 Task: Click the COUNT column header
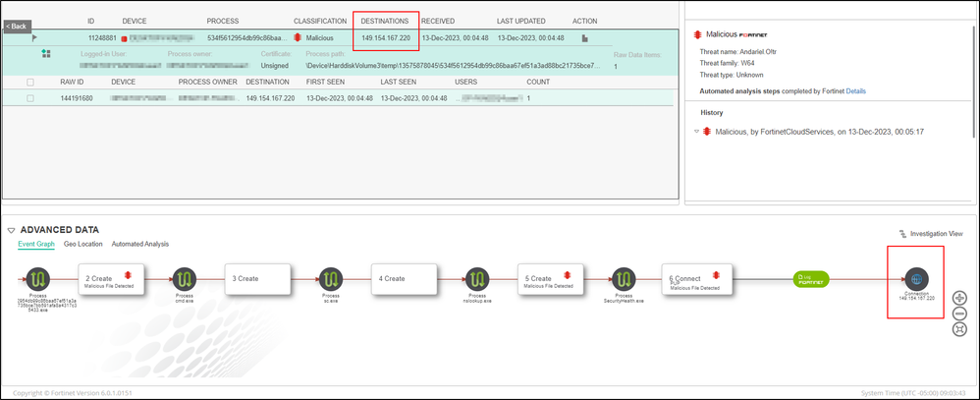click(x=538, y=82)
